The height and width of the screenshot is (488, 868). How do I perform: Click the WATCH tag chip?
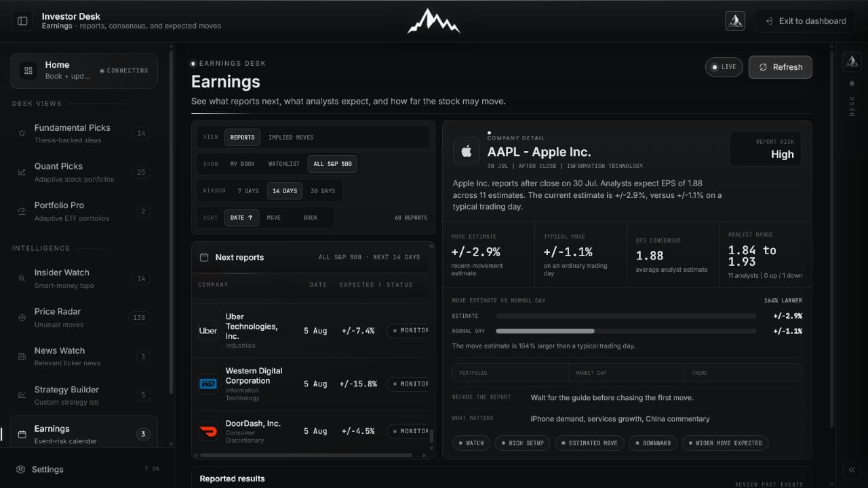(x=471, y=443)
